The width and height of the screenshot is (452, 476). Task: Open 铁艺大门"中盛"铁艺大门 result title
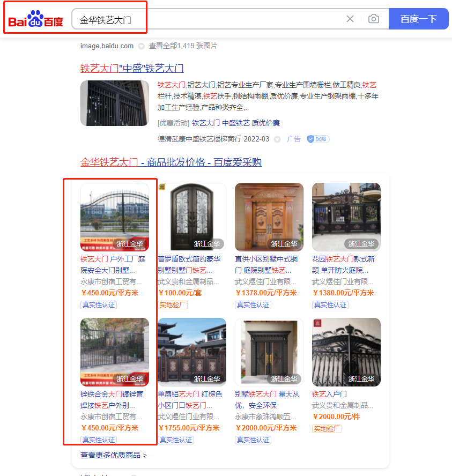point(132,68)
